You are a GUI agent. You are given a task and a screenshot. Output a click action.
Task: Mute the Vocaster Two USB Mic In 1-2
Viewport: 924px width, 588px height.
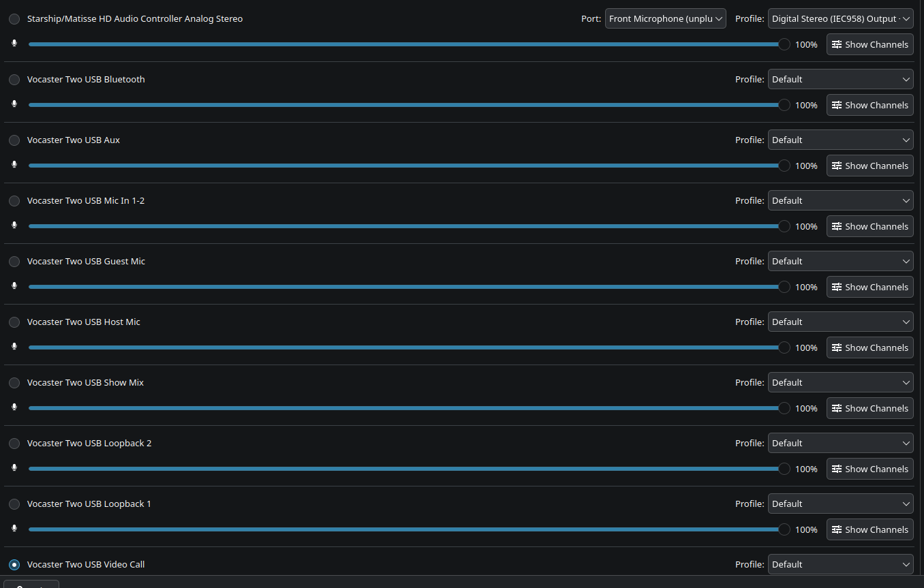[x=14, y=225]
